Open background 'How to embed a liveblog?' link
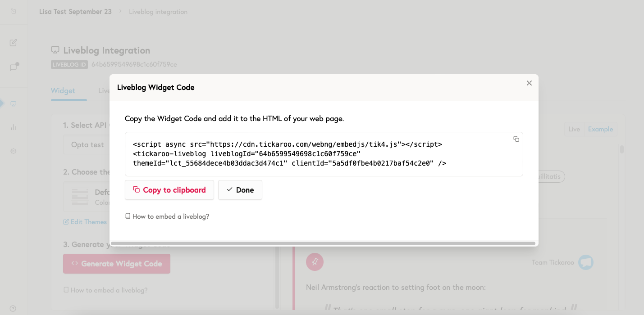644x315 pixels. [105, 290]
